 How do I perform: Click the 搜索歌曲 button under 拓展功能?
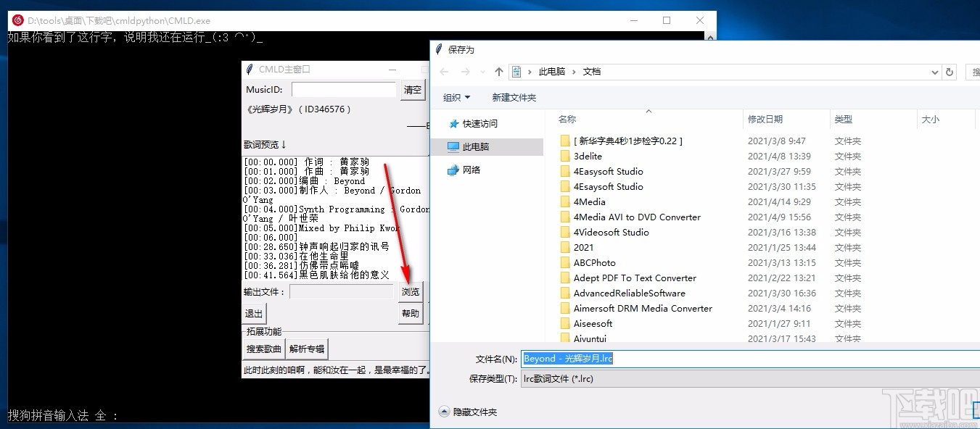tap(263, 348)
